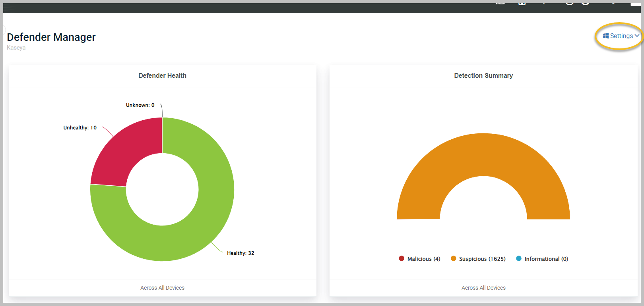Toggle the Malicious (4) legend item
The image size is (644, 306).
coord(420,259)
